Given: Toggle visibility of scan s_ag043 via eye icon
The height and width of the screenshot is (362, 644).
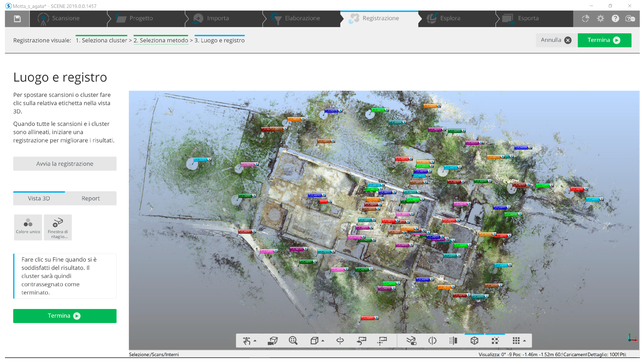Looking at the screenshot, I should 324,195.
